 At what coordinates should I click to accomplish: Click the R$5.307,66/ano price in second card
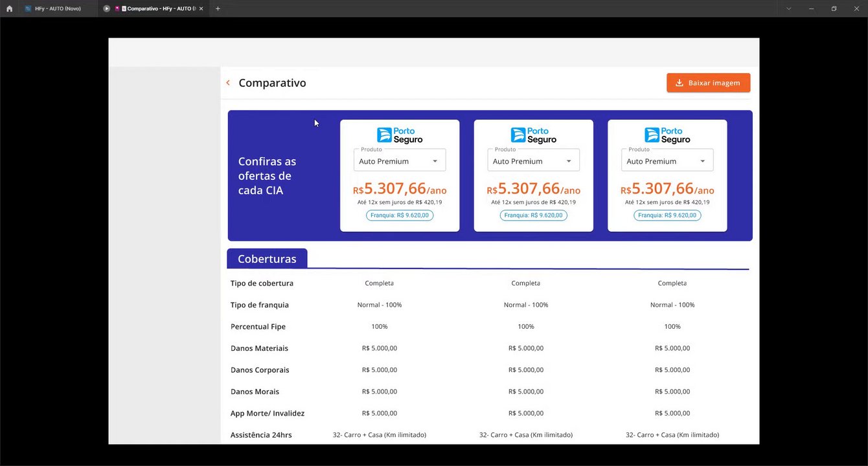coord(534,189)
